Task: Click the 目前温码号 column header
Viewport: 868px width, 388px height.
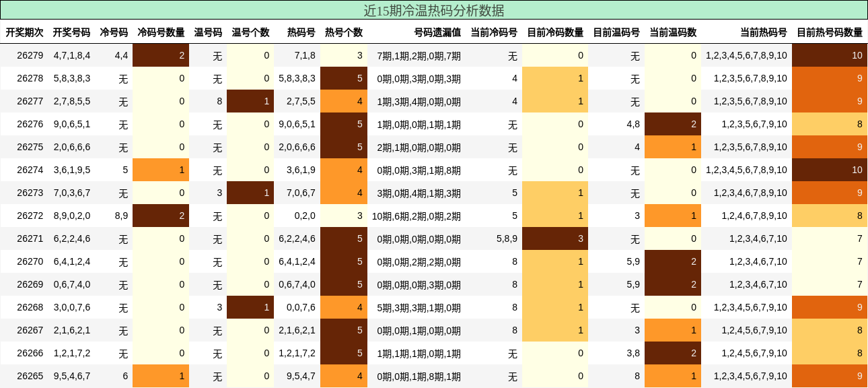Action: click(x=616, y=32)
